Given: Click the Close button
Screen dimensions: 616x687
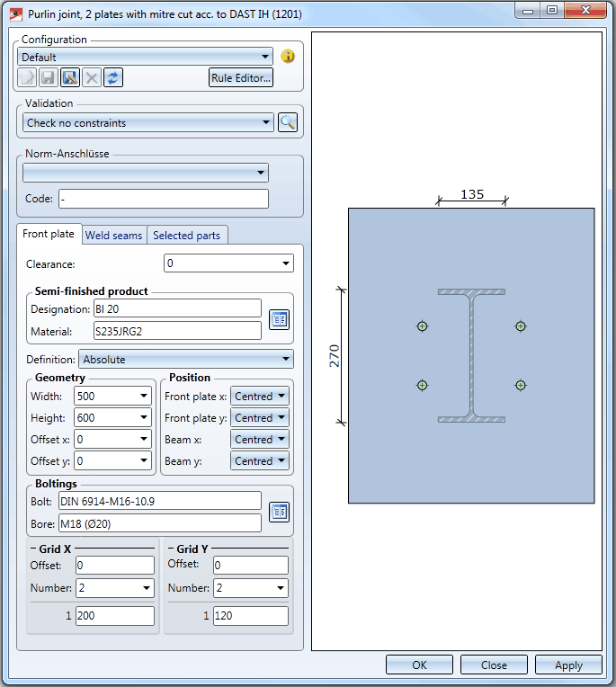Looking at the screenshot, I should pos(494,665).
